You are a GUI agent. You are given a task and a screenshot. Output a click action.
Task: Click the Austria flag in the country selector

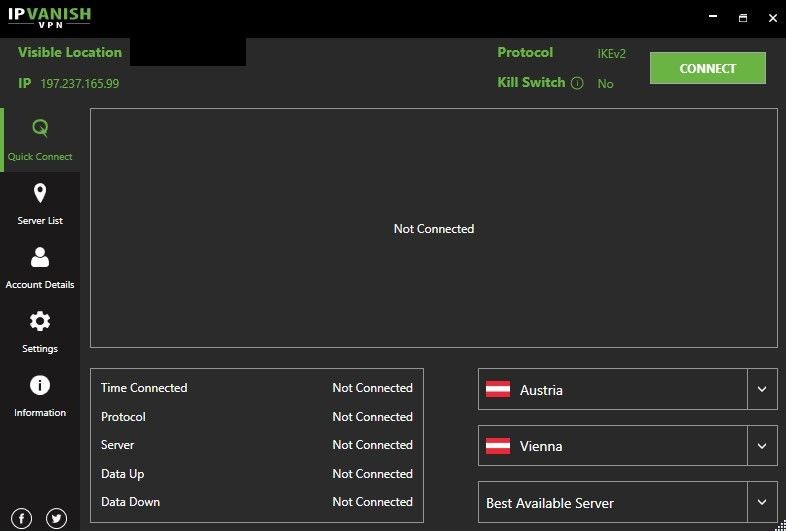pos(498,389)
